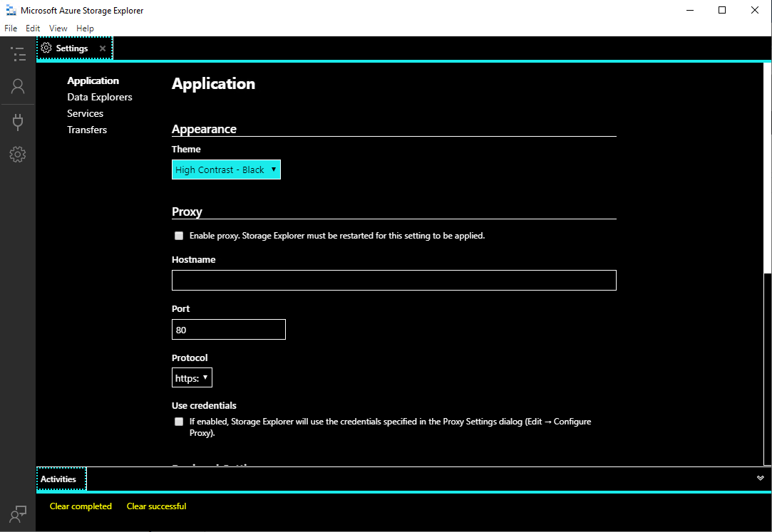Toggle the Use credentials checkbox

point(179,422)
